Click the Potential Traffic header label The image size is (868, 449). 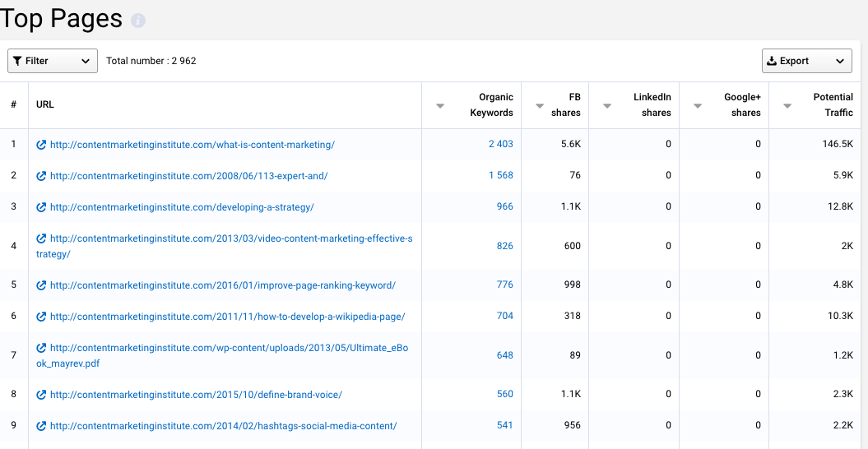(833, 104)
